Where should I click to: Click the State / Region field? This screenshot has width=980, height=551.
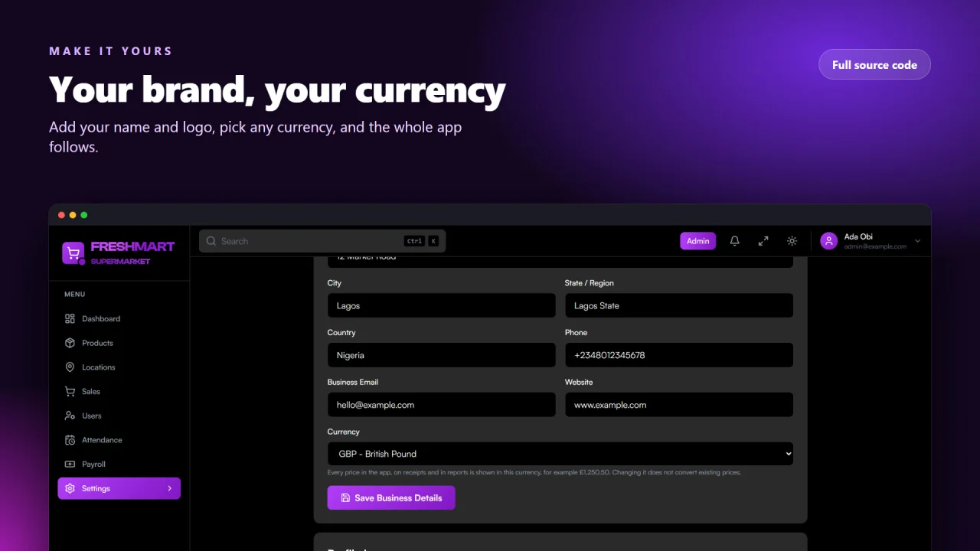click(679, 305)
